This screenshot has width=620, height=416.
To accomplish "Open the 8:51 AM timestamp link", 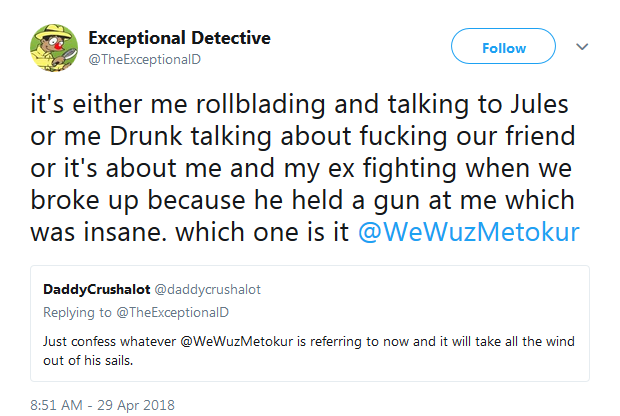I will click(57, 405).
